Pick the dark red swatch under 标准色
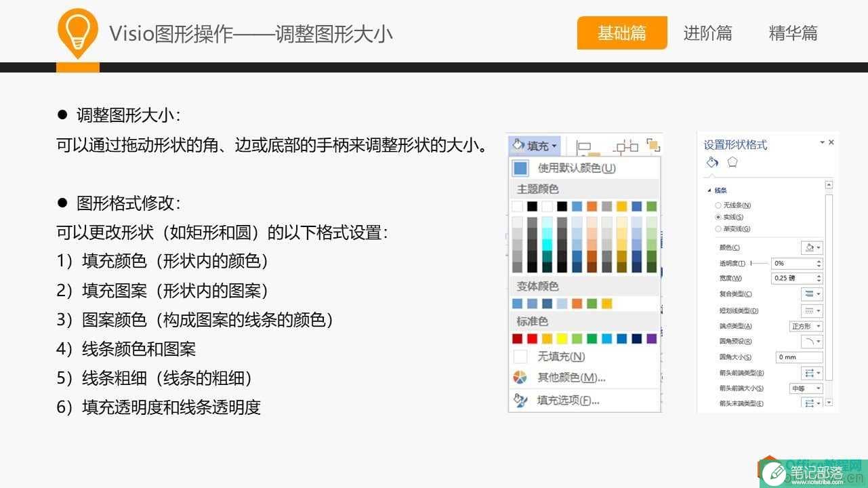868x488 pixels. point(517,338)
